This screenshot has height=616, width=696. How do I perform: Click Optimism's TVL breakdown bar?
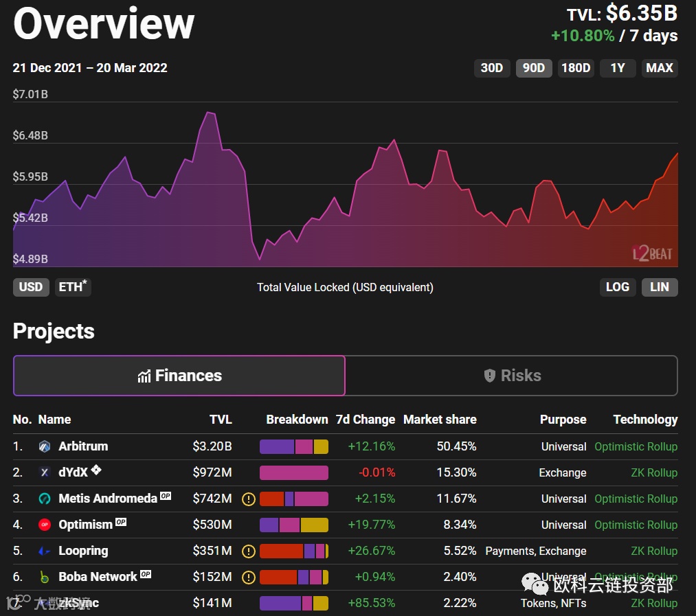point(294,525)
